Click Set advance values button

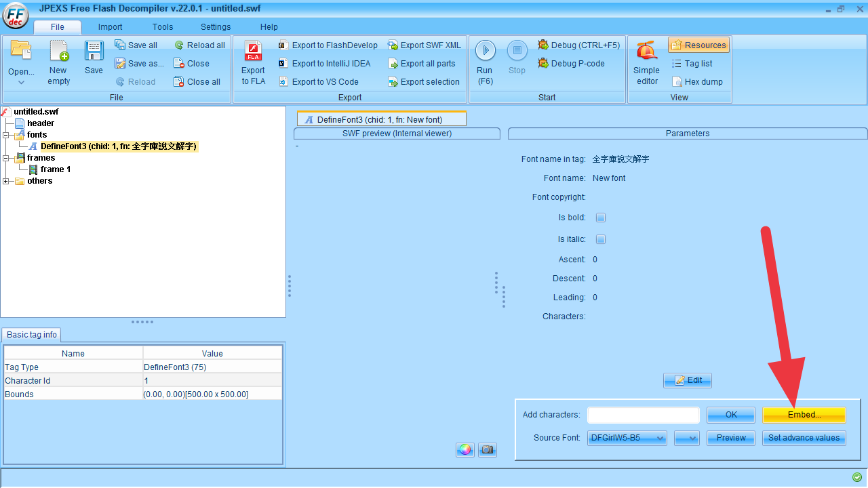pos(804,438)
